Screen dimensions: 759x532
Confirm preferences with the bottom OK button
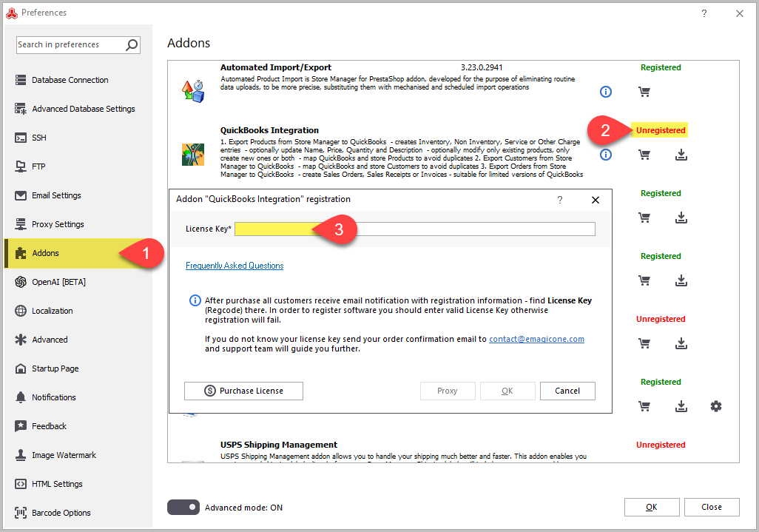(x=652, y=508)
